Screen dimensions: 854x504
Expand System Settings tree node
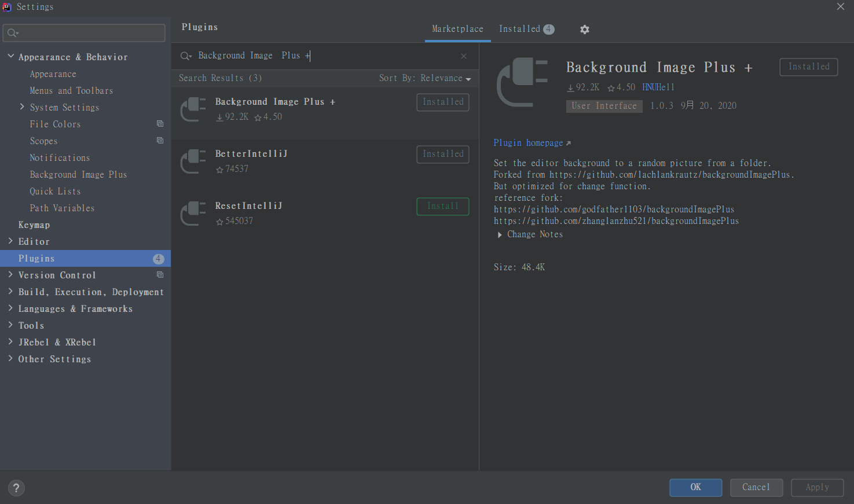22,106
